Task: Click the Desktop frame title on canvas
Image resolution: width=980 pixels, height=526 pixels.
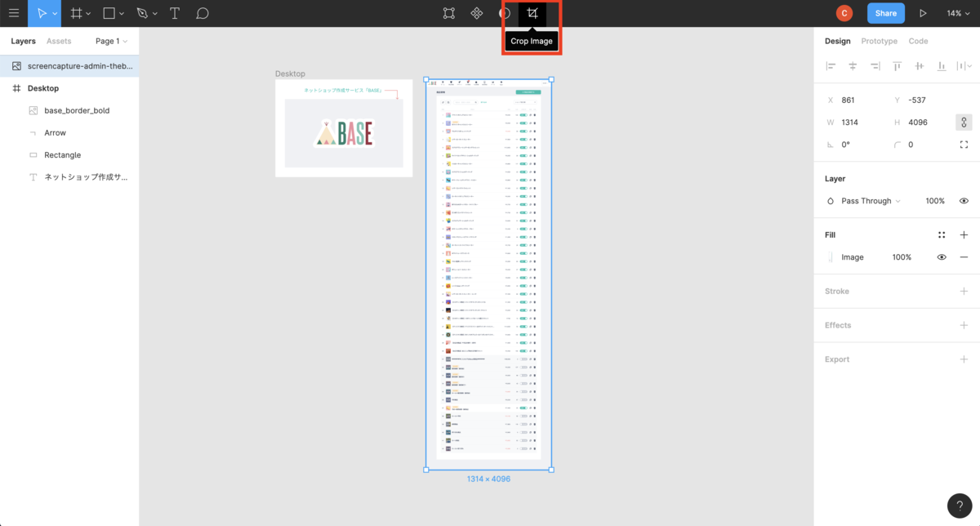Action: coord(290,74)
